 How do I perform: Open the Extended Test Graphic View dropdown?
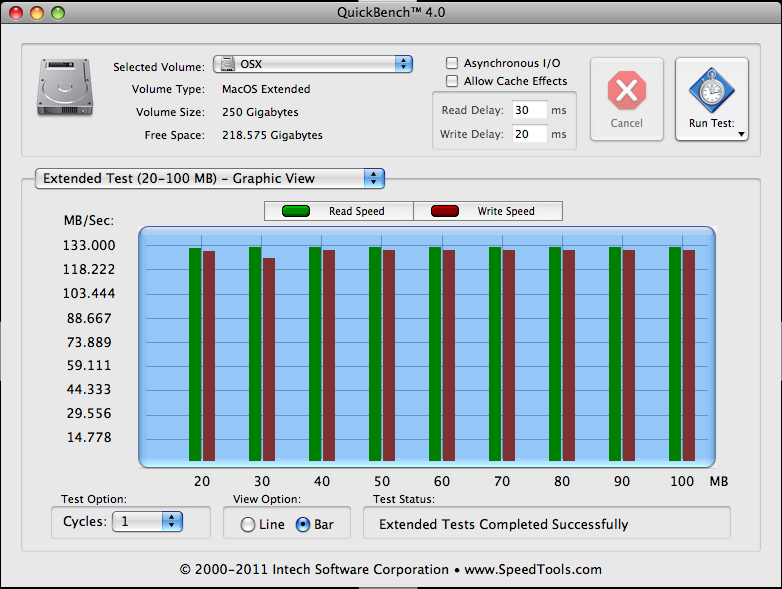(x=209, y=178)
